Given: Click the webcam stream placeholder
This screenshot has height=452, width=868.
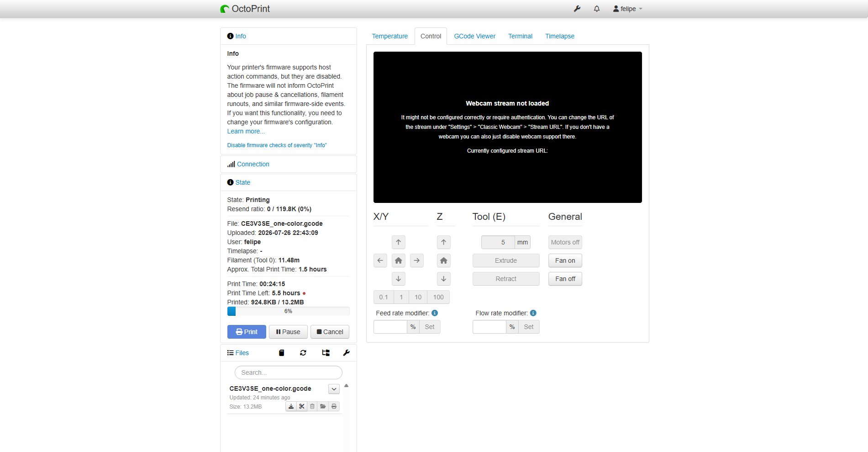Looking at the screenshot, I should point(507,127).
